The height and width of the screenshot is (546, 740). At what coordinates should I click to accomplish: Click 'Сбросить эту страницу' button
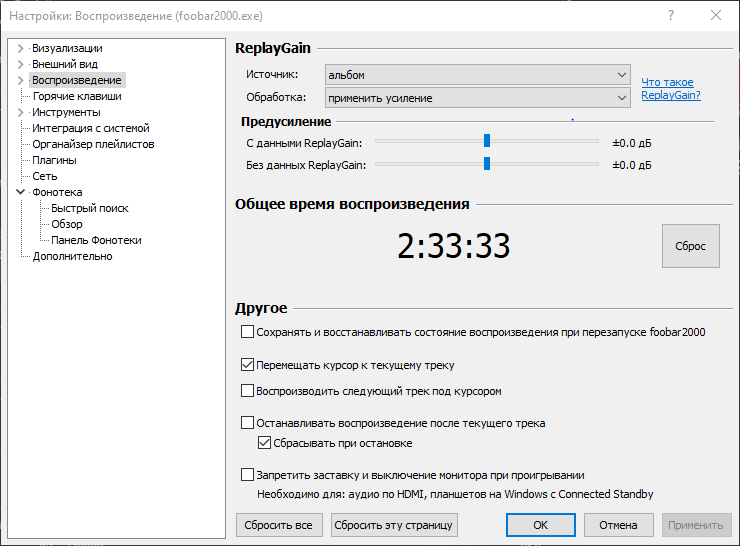pyautogui.click(x=394, y=525)
